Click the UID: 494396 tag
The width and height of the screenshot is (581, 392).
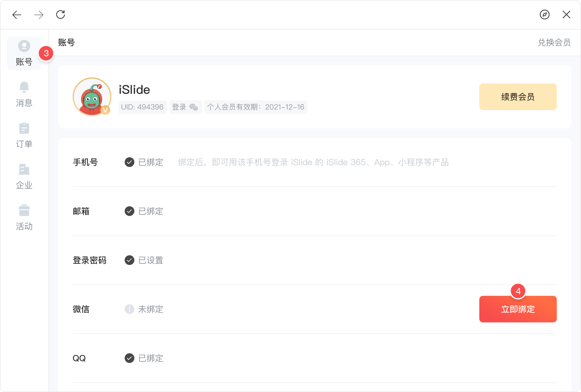(142, 107)
